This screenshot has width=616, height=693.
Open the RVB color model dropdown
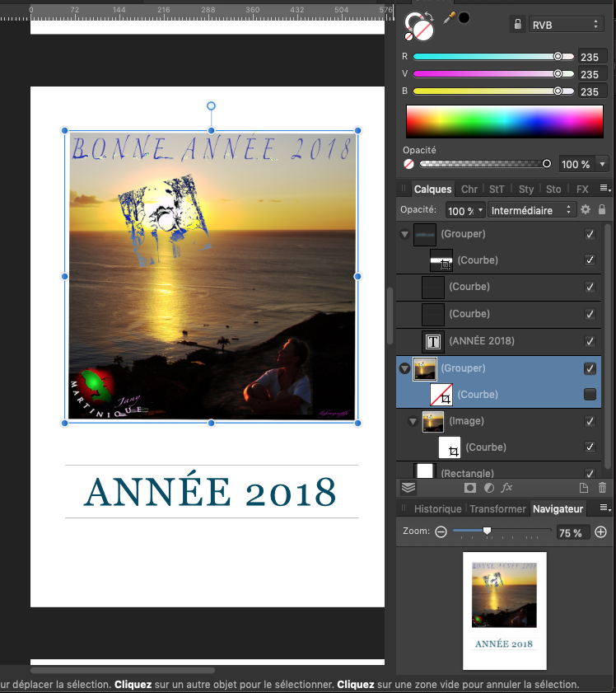566,25
